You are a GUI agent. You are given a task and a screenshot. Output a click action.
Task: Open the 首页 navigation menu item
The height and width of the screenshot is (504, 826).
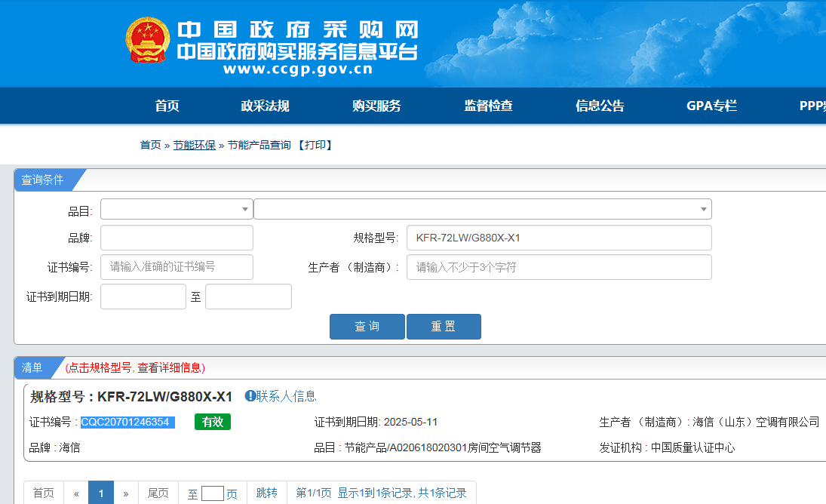167,106
